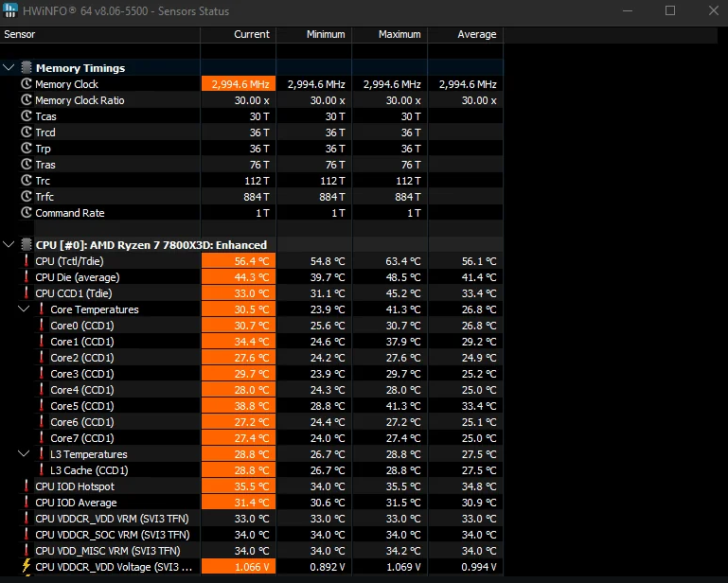Collapse the L3 Temperatures group
This screenshot has width=728, height=583.
click(x=25, y=454)
